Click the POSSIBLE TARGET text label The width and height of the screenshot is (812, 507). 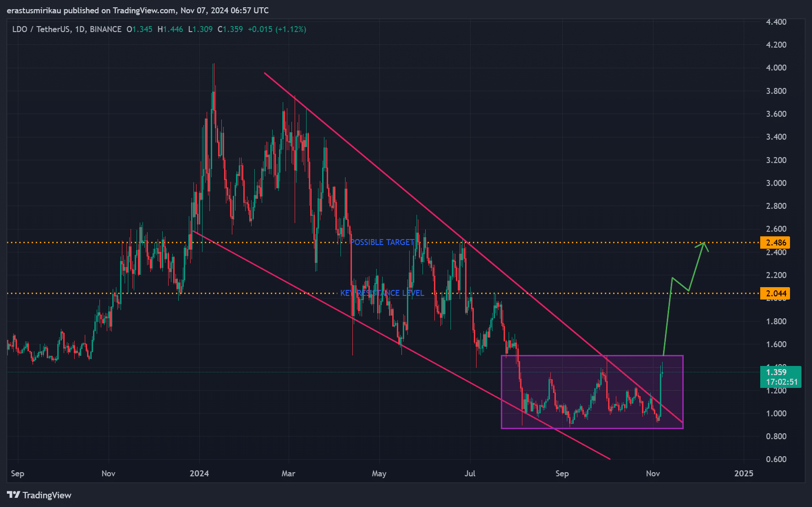click(382, 242)
